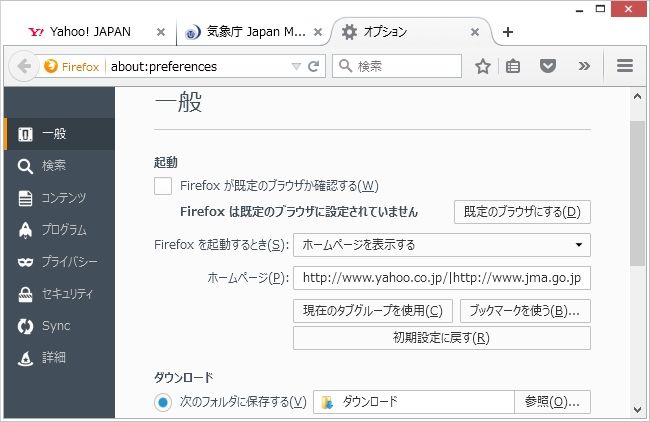Click the ブックマークを使う button
This screenshot has height=422, width=650.
pyautogui.click(x=525, y=311)
